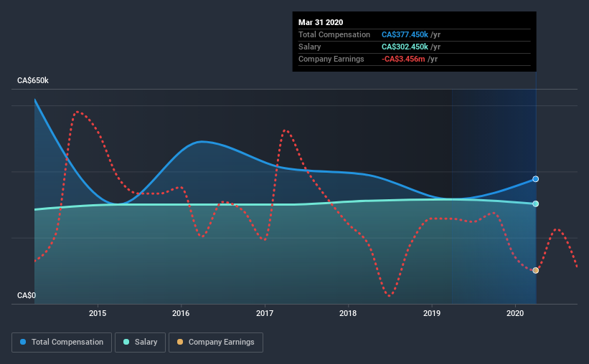Toggle the Total Compensation legend button
Image resolution: width=589 pixels, height=364 pixels.
62,343
